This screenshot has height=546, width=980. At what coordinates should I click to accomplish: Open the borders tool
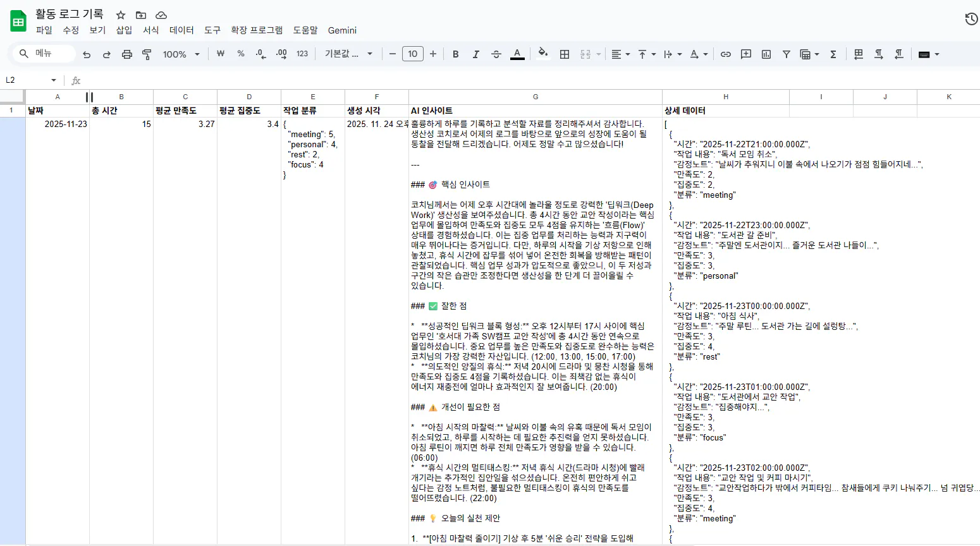[x=564, y=54]
